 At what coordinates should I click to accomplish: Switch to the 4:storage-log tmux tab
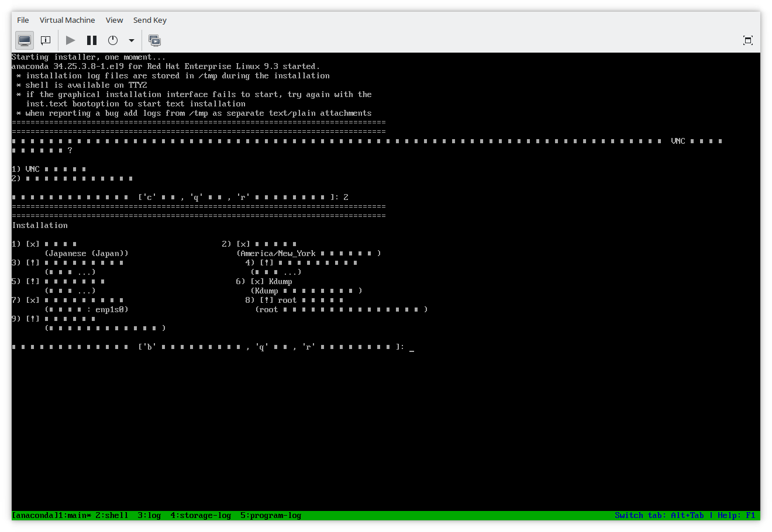pos(201,516)
